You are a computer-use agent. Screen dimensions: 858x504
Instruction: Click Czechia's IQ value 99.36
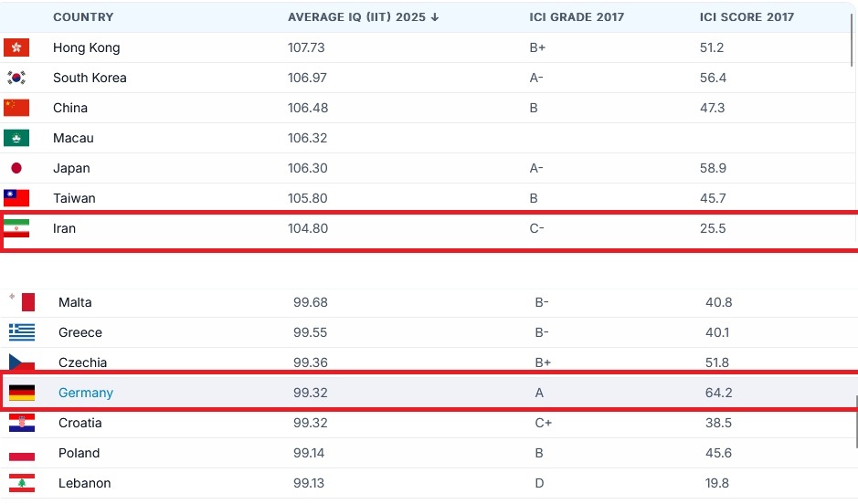[311, 362]
